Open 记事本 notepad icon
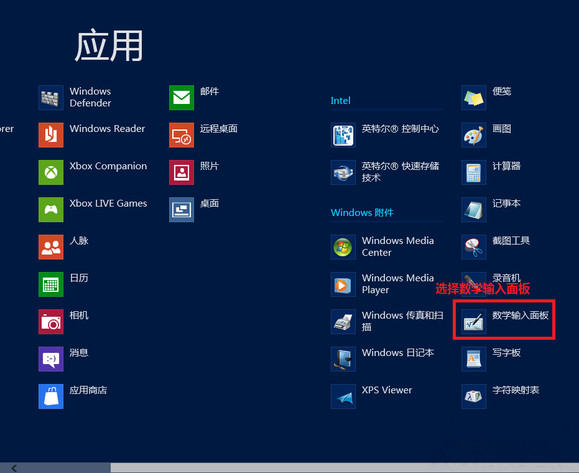 tap(473, 209)
